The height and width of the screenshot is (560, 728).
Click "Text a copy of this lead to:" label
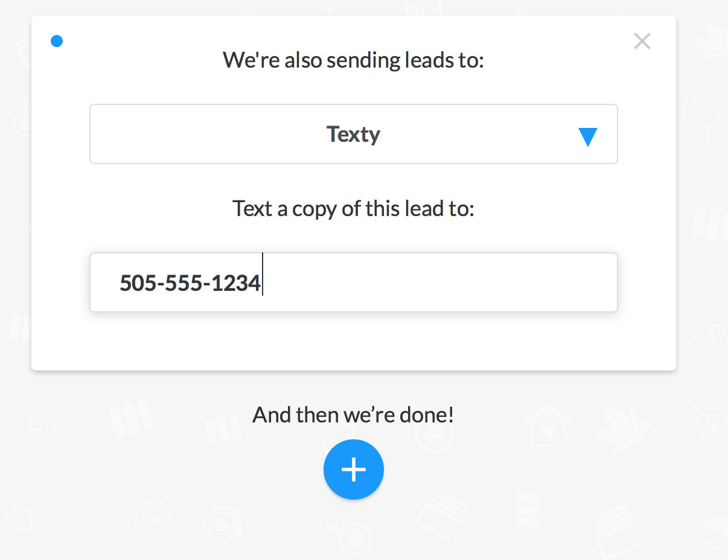353,209
